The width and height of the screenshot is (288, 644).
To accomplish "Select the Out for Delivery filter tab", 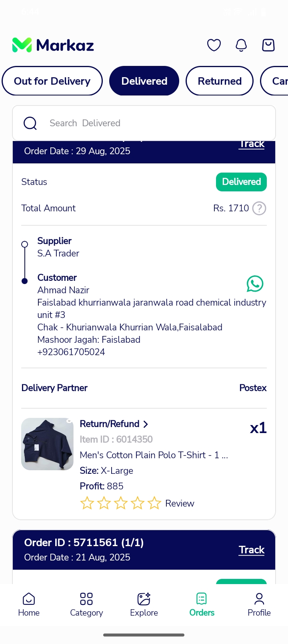I will pos(52,81).
